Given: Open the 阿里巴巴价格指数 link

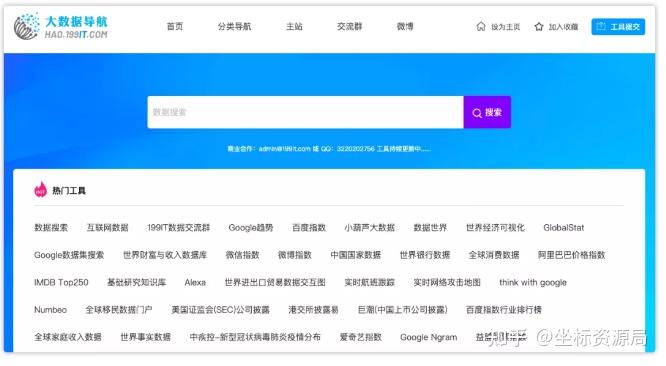Looking at the screenshot, I should [571, 255].
